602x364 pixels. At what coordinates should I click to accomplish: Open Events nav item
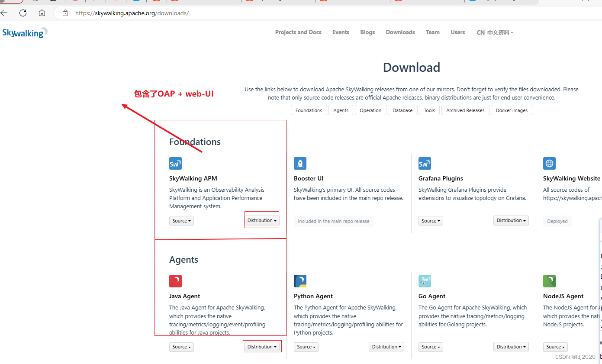coord(341,32)
